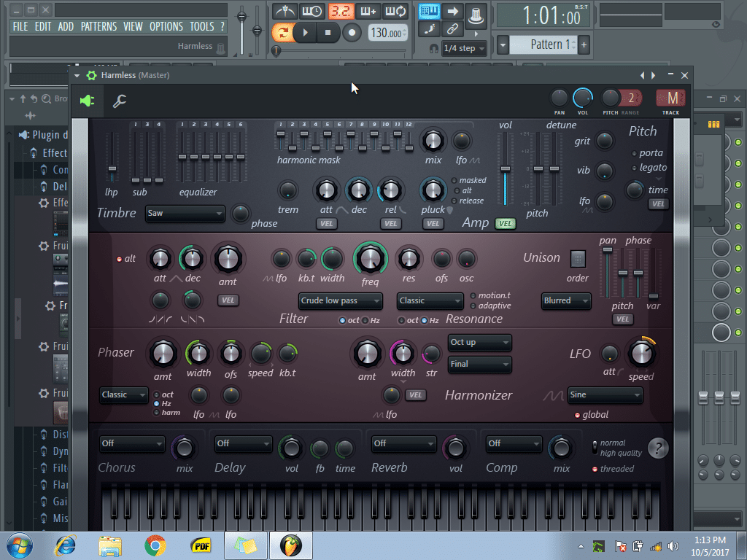Click the Harmless M track selector
747x560 pixels.
671,98
